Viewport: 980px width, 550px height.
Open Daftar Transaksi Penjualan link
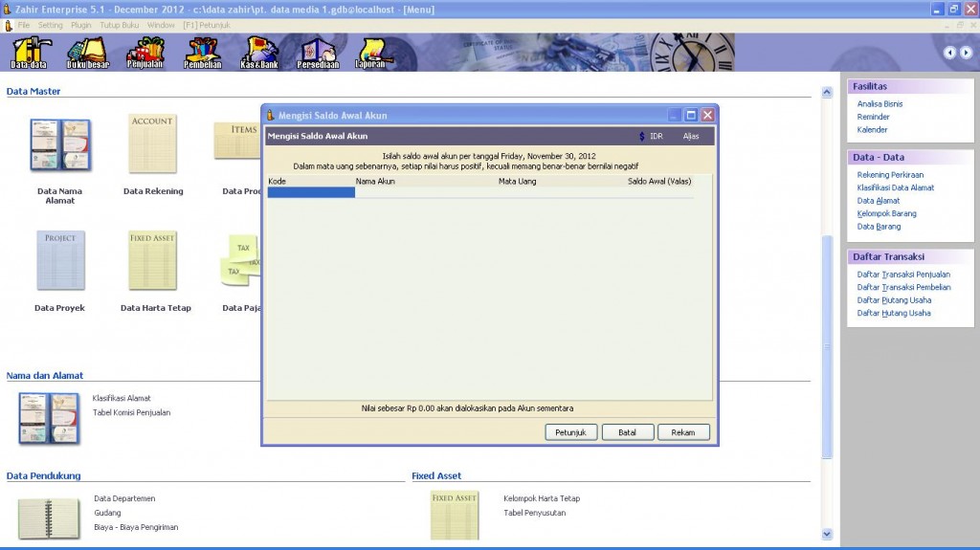pos(903,275)
